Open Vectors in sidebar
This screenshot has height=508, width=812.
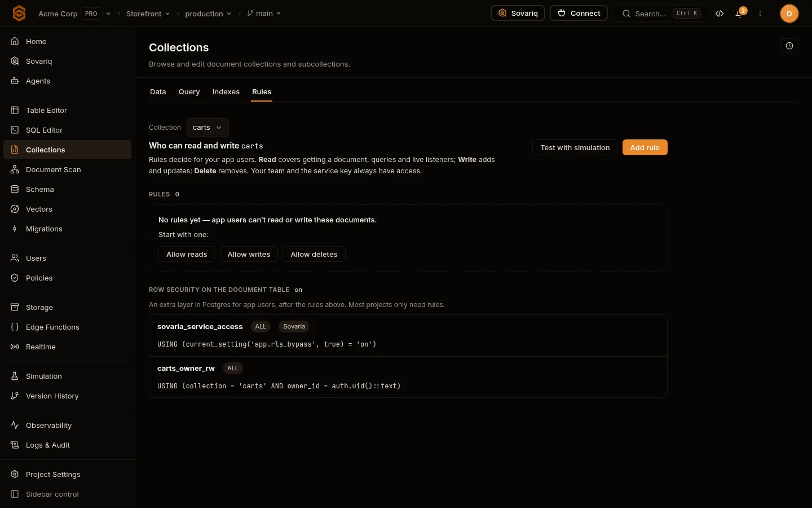click(68, 209)
